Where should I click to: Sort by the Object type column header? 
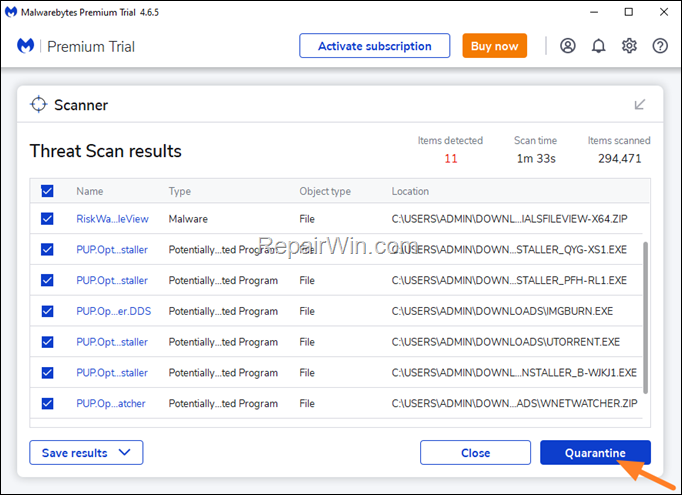point(325,191)
